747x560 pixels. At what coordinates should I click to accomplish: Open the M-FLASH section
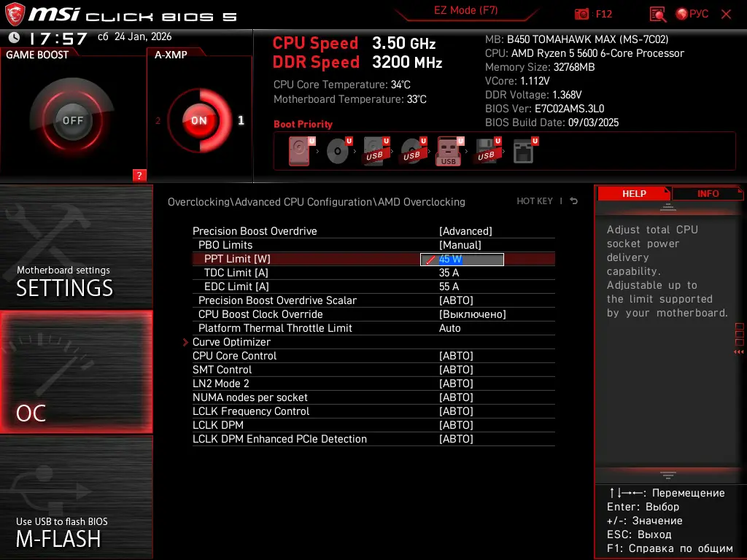(76, 497)
